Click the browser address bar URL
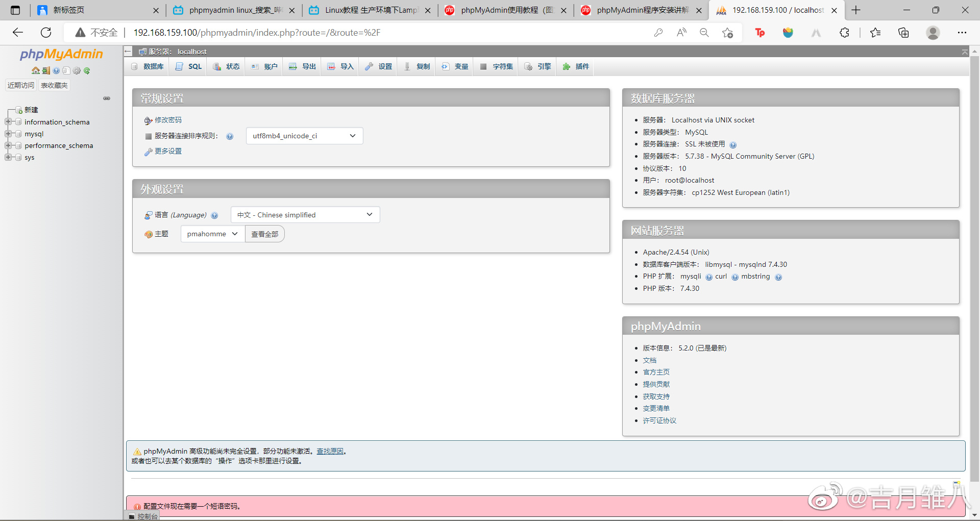The image size is (980, 521). point(257,33)
